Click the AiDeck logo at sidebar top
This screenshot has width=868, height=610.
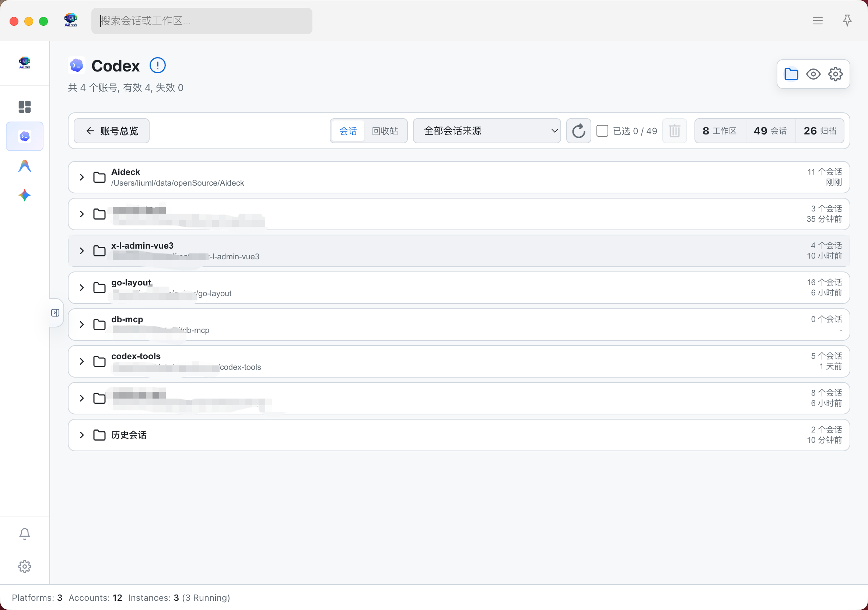click(x=25, y=63)
